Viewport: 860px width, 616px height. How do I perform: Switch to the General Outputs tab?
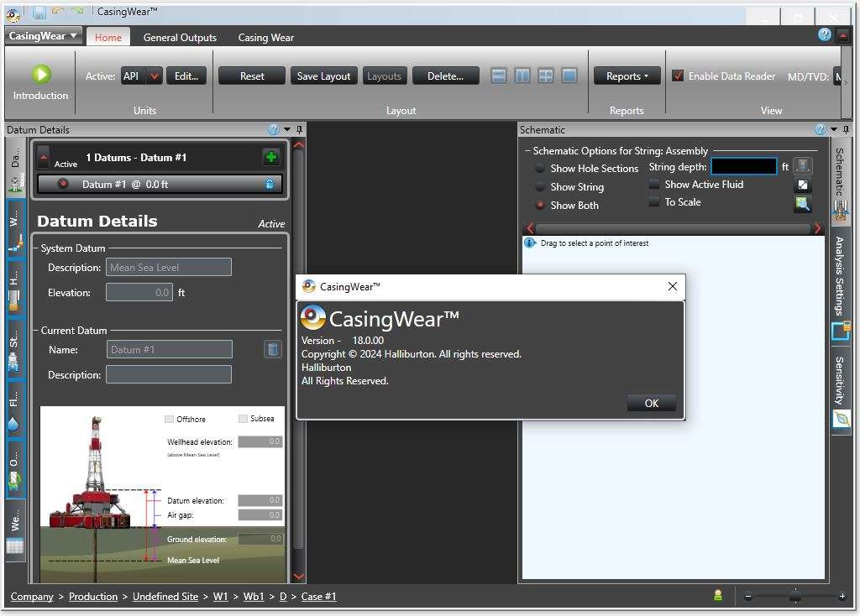[180, 38]
